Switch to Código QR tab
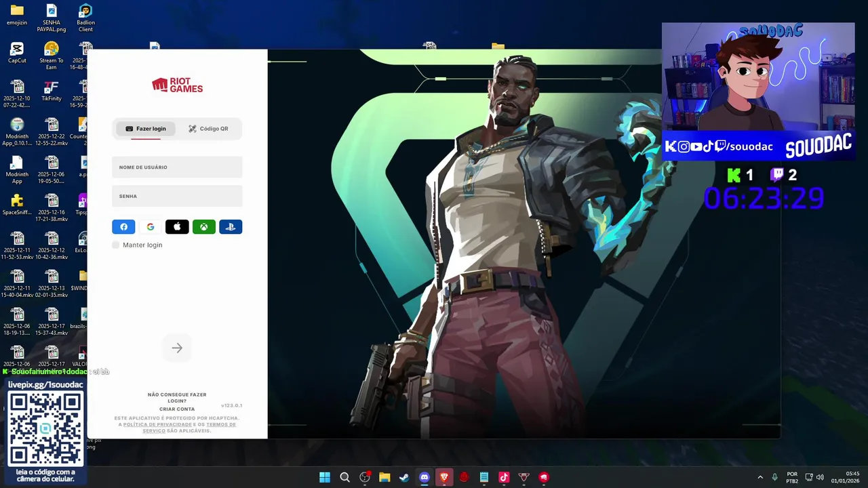Screen dimensions: 868x488 click(x=208, y=129)
